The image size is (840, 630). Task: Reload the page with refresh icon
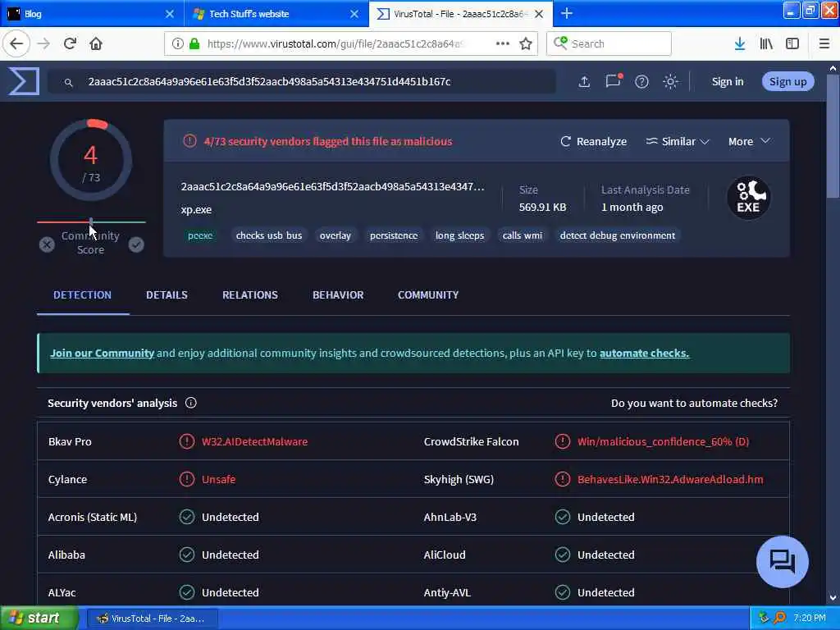[x=71, y=43]
